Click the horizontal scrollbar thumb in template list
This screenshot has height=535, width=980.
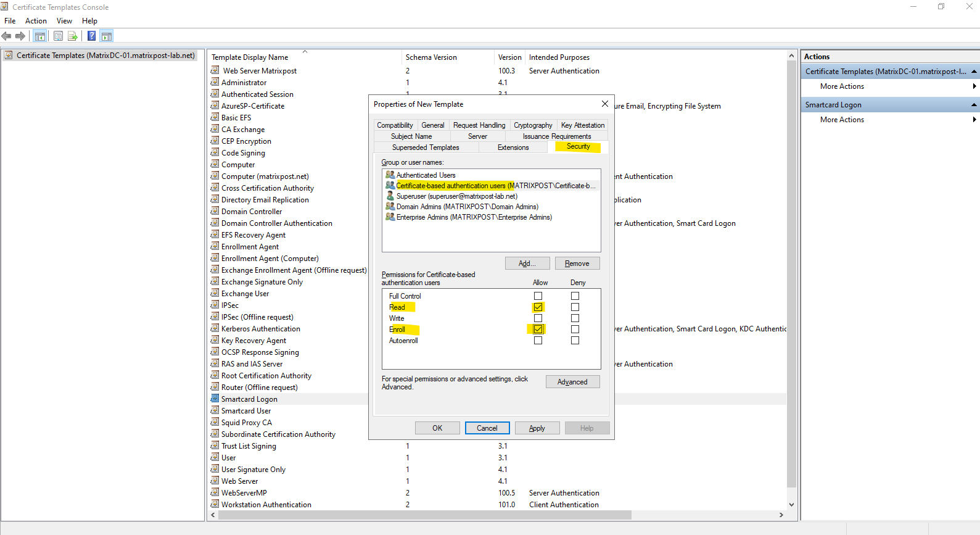click(x=424, y=515)
